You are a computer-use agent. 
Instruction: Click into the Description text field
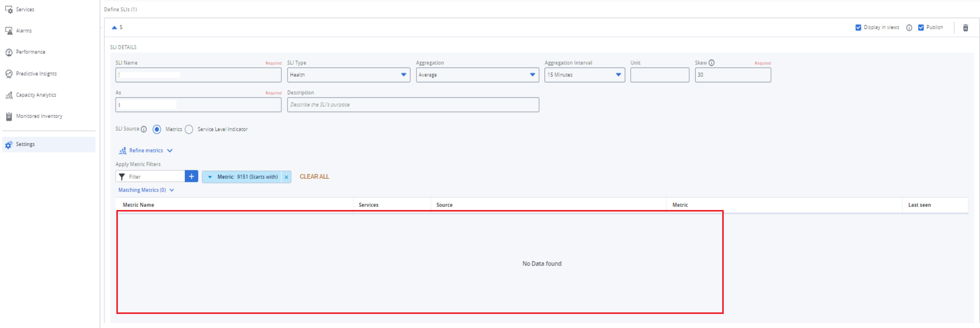pos(413,105)
